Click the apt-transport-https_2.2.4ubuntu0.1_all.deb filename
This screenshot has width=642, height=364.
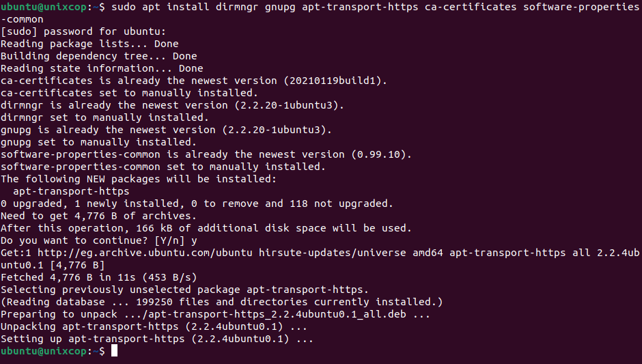click(x=270, y=314)
